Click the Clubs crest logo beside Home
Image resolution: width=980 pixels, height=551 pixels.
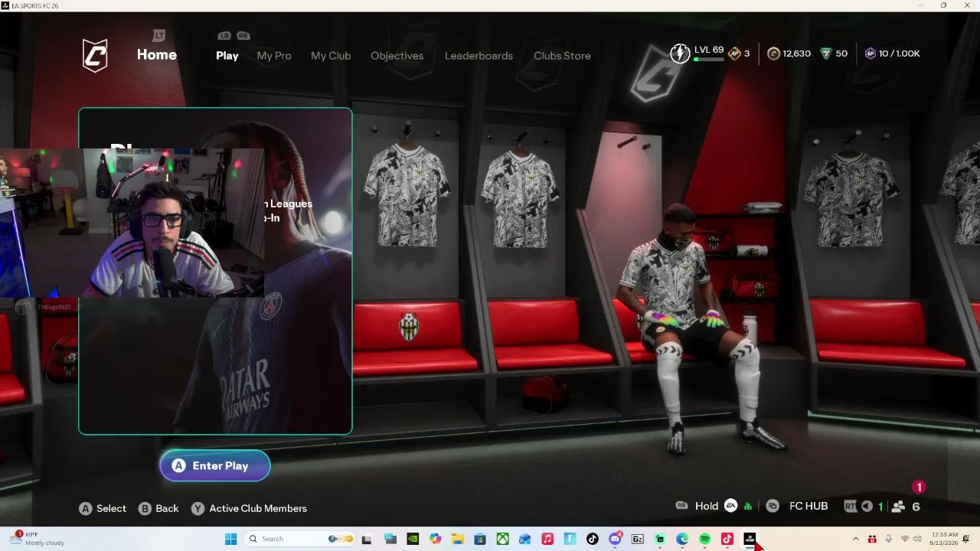(95, 55)
